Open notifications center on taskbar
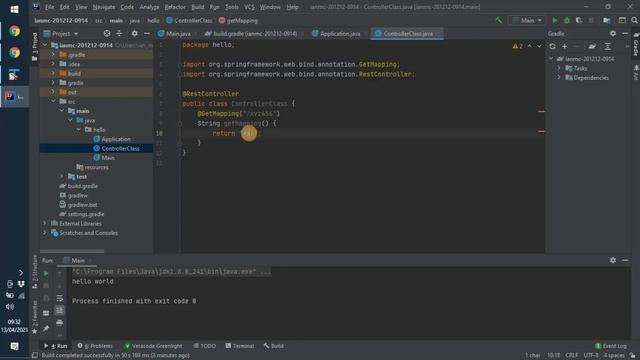 point(14,347)
